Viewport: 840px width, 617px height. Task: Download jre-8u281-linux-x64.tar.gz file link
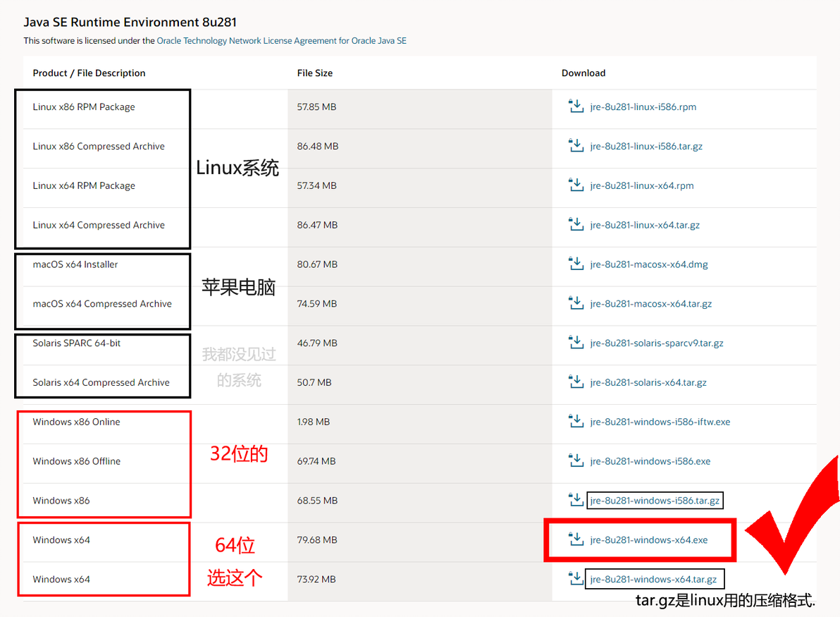[645, 225]
